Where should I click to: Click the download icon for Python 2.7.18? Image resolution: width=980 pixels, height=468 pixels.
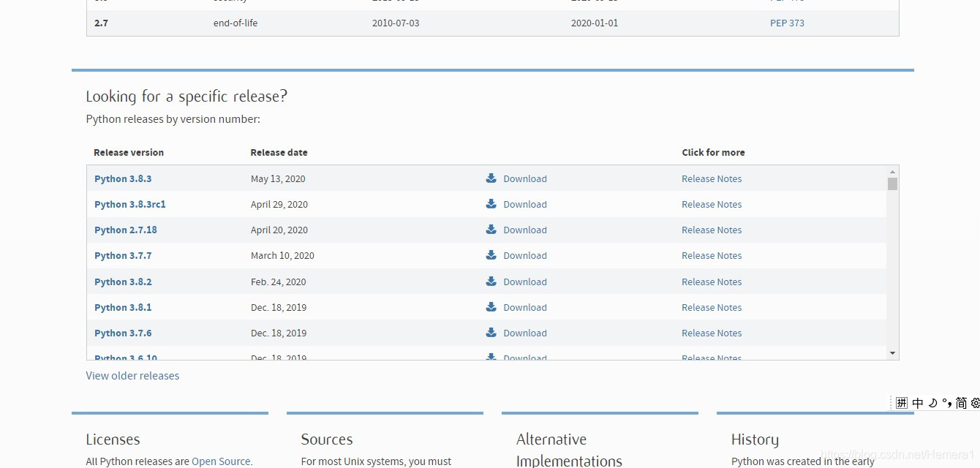491,229
